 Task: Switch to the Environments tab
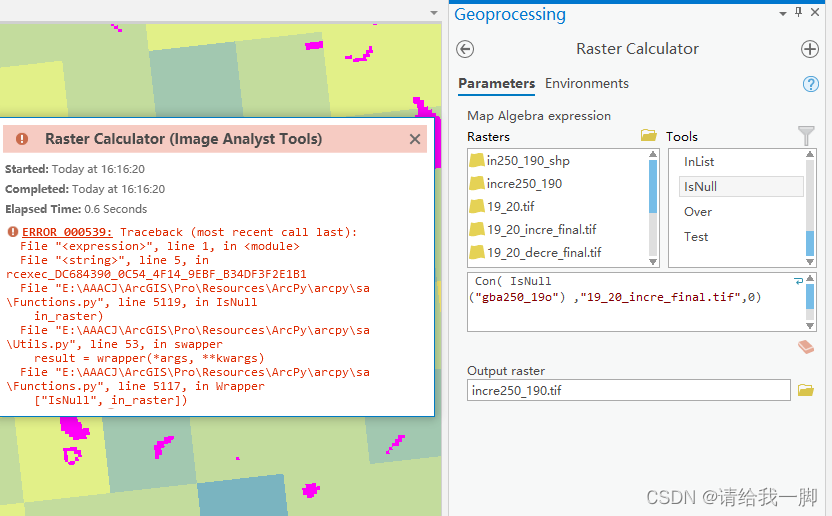click(587, 84)
